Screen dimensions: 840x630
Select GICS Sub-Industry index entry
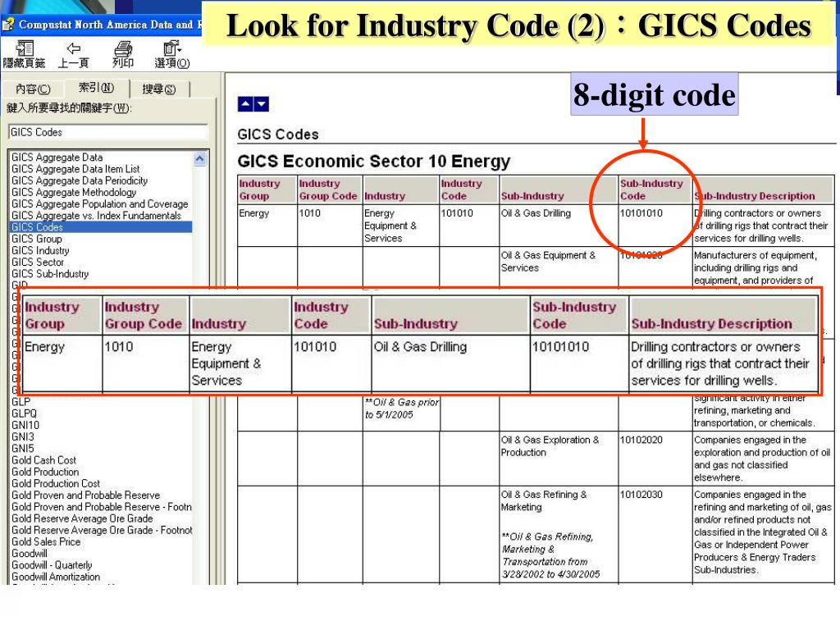coord(50,274)
